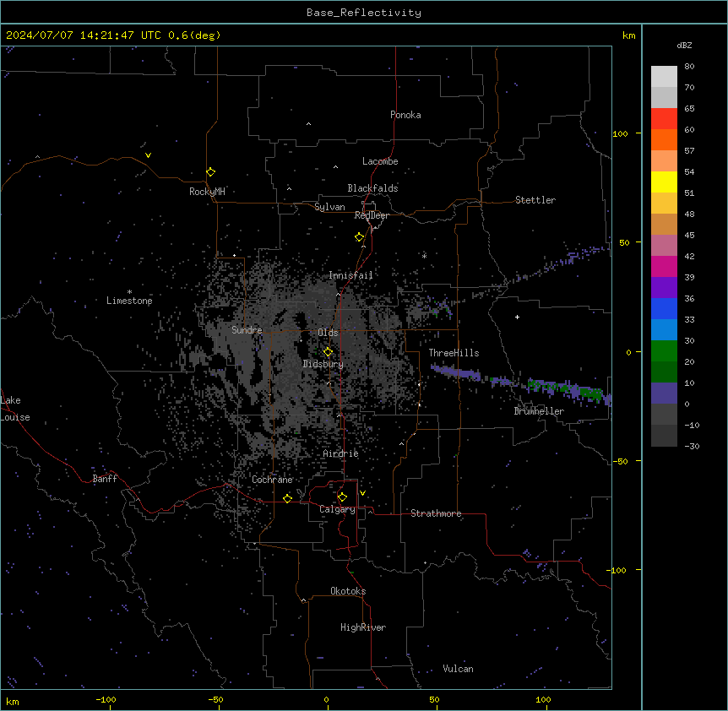Click the Sylvan label
Viewport: 728px width, 711px height.
(329, 207)
